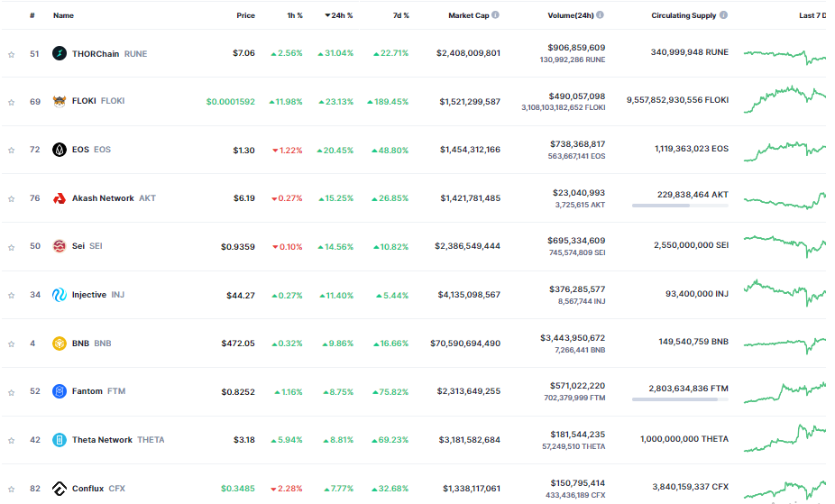Open FLOKI last 7 days sparkline chart
The width and height of the screenshot is (835, 504).
(785, 99)
